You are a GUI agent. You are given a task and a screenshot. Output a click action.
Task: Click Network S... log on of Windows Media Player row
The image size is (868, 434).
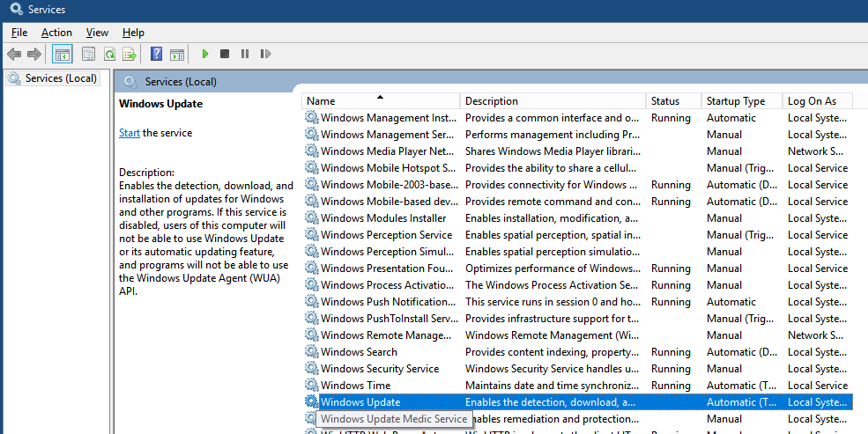pyautogui.click(x=815, y=151)
